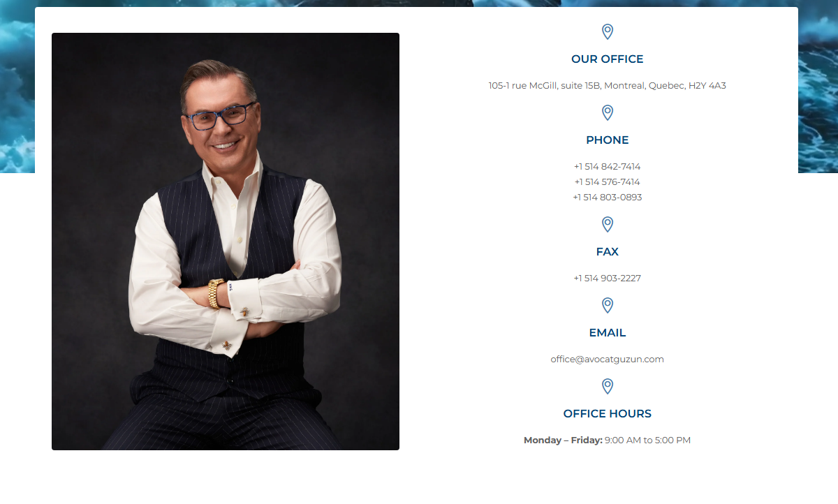Click the Monday – Friday label
838x504 pixels.
point(563,440)
